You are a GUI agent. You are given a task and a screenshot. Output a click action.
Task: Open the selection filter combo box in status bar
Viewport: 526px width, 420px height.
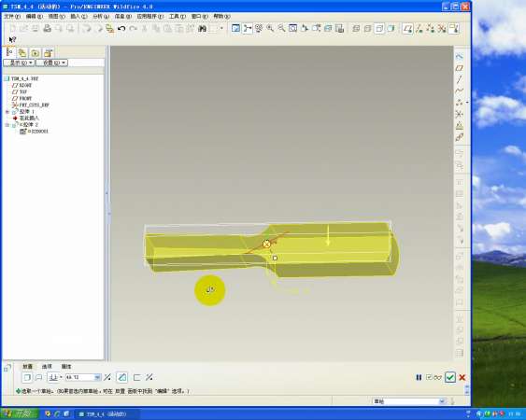click(409, 401)
